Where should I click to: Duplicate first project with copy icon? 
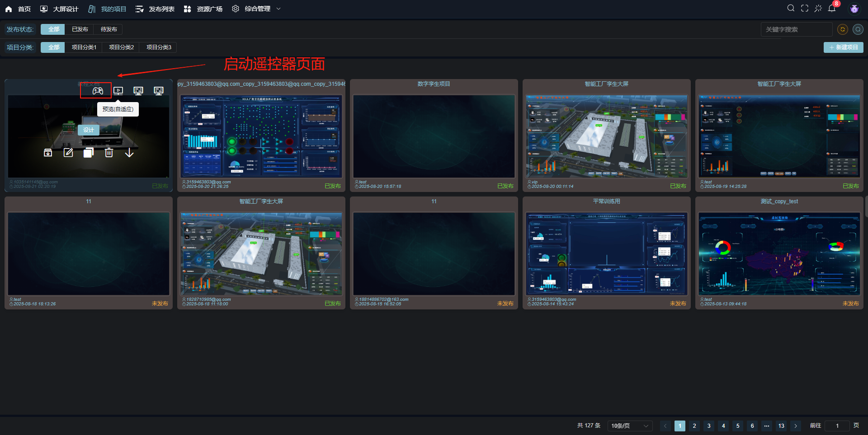[x=89, y=153]
